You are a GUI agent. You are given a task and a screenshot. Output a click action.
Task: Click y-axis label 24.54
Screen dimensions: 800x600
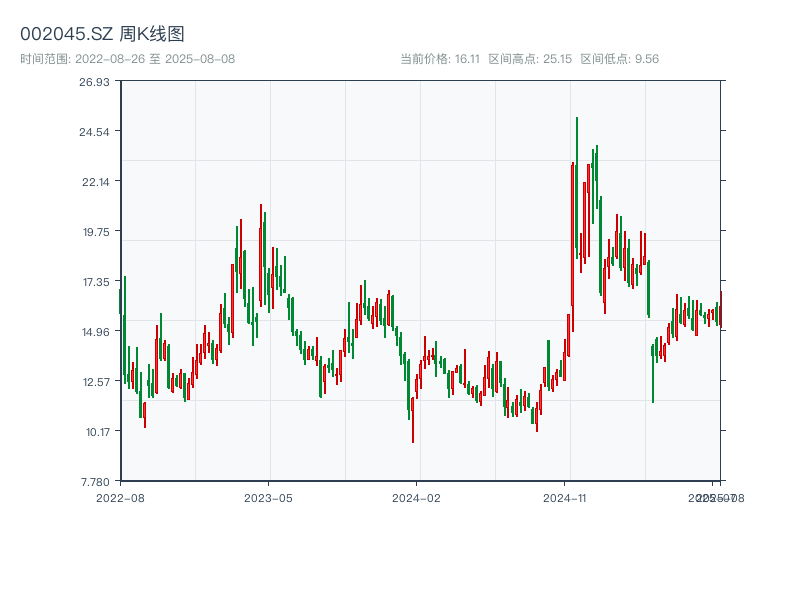tap(94, 132)
